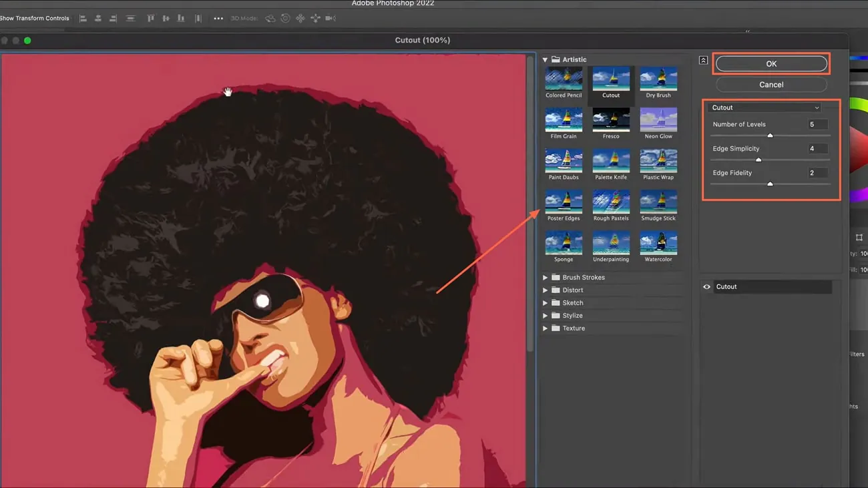The image size is (868, 488).
Task: Select the 3D video camera zoom icon
Action: 331,19
